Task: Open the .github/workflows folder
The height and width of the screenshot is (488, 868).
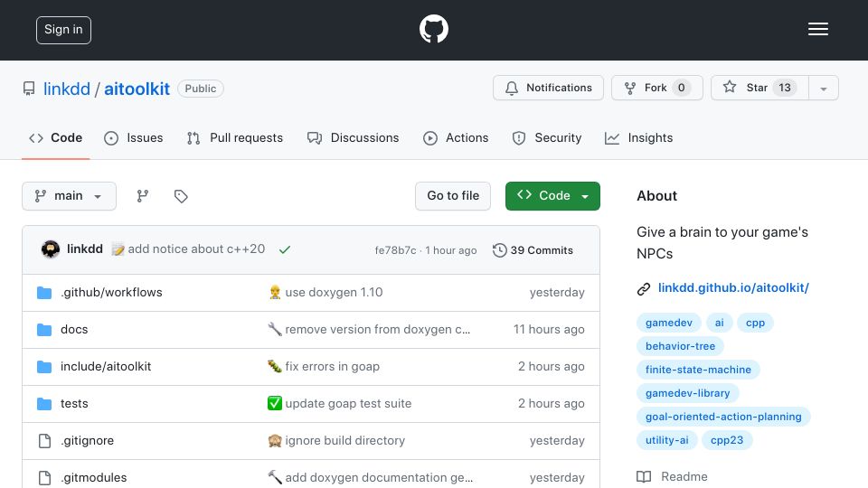Action: (111, 292)
